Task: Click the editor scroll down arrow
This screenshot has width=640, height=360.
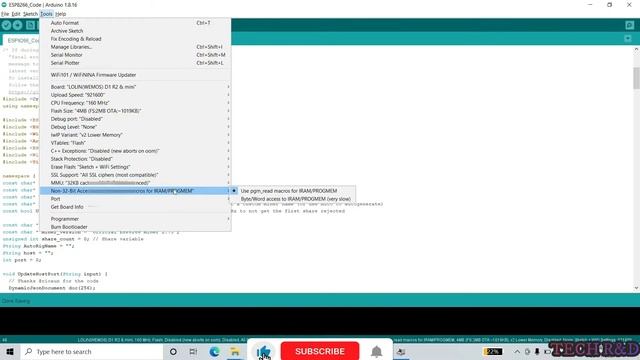Action: (x=636, y=288)
